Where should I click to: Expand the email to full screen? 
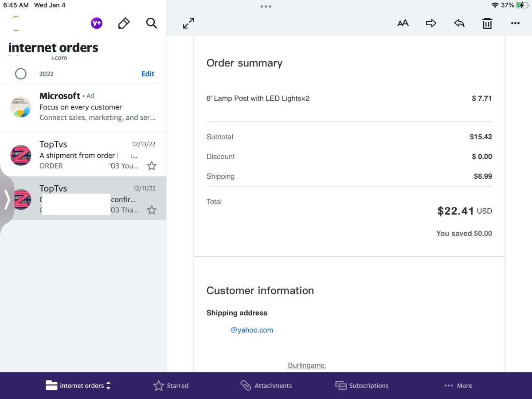[188, 23]
